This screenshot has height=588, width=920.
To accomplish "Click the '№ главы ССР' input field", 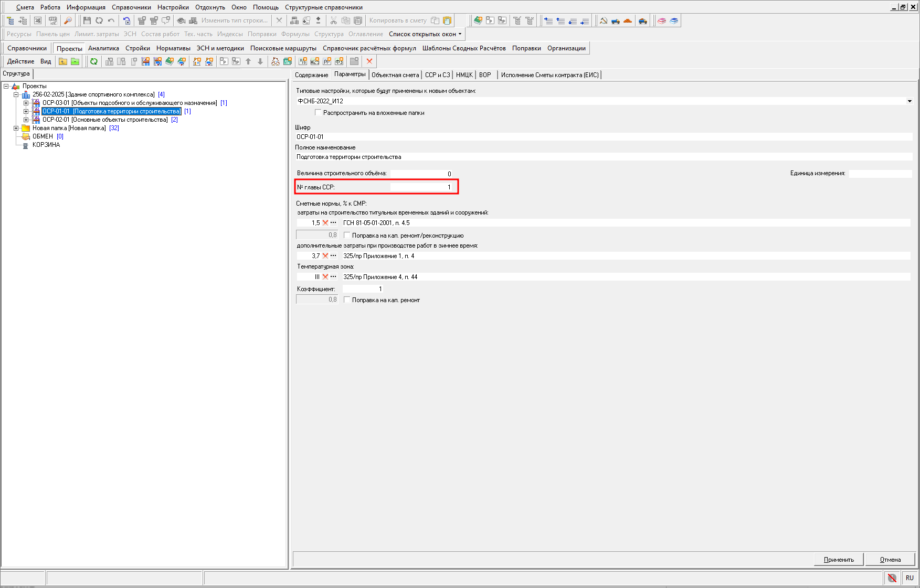I will 421,187.
